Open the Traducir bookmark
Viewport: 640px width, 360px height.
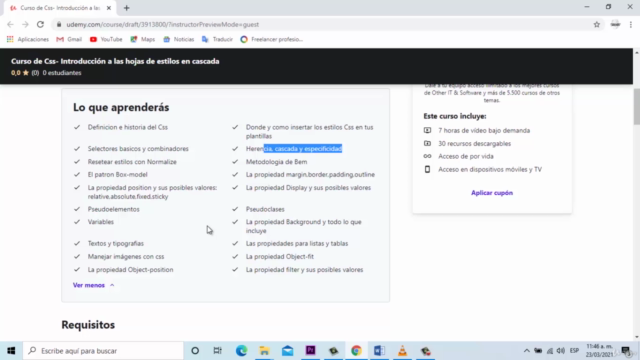click(x=217, y=39)
